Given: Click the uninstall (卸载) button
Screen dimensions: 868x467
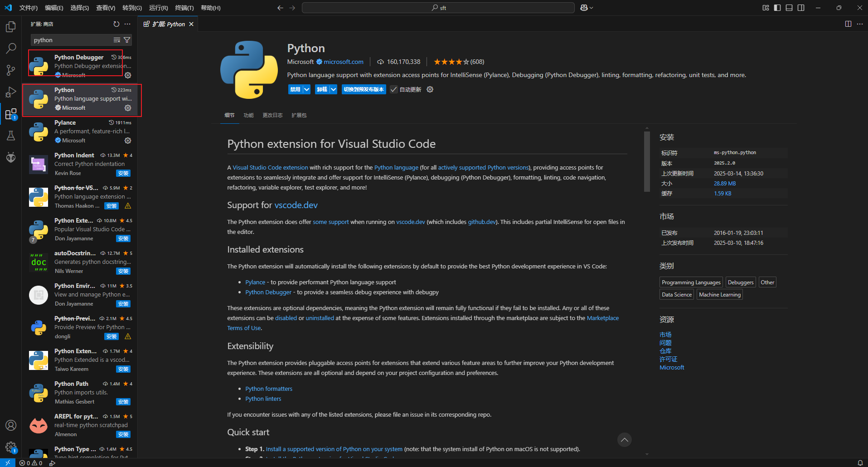Looking at the screenshot, I should coord(322,89).
